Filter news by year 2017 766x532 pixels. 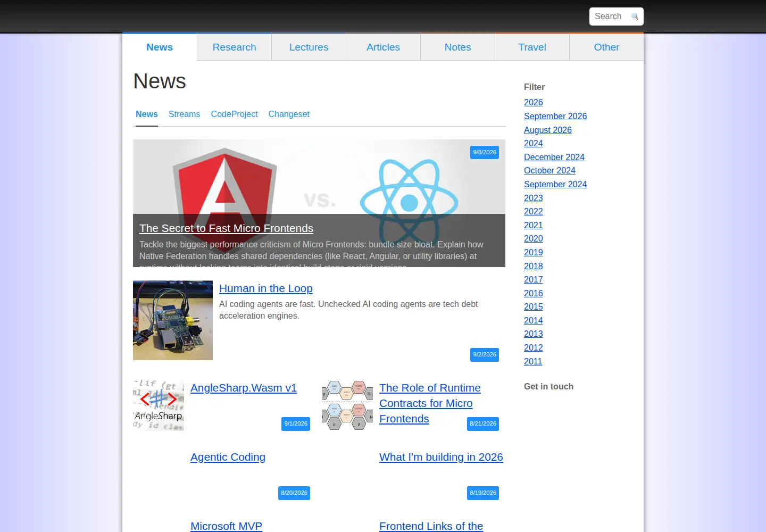coord(534,280)
